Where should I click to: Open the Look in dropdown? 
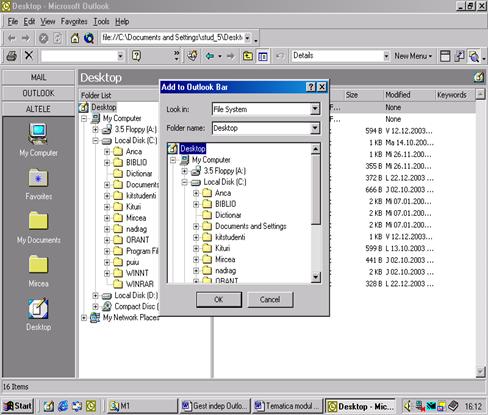pyautogui.click(x=315, y=109)
